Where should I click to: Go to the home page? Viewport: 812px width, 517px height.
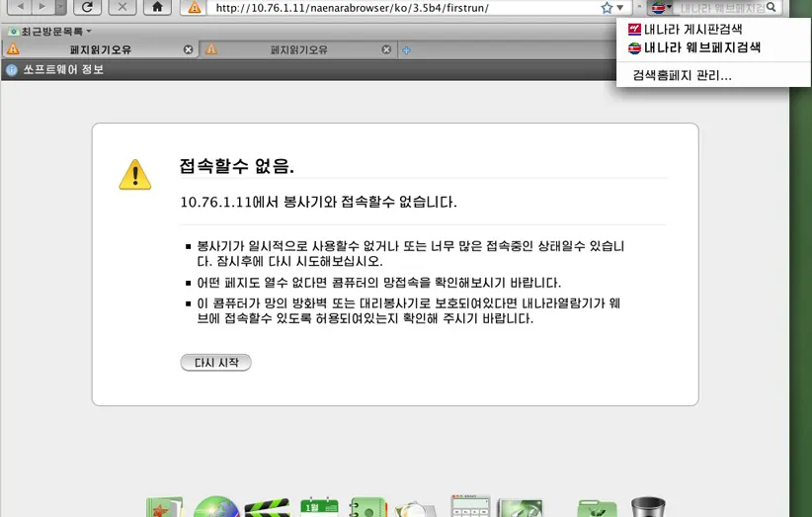tap(156, 7)
